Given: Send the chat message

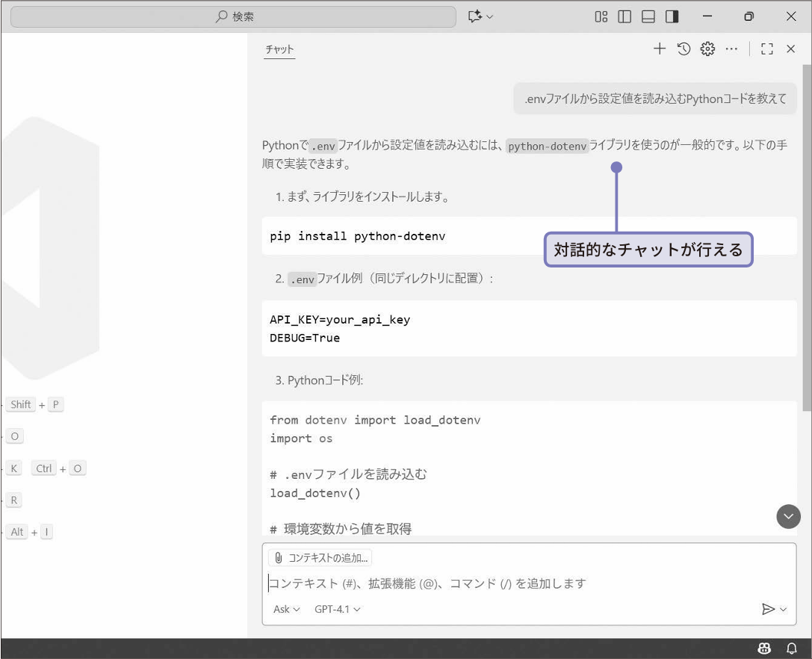Looking at the screenshot, I should point(768,609).
